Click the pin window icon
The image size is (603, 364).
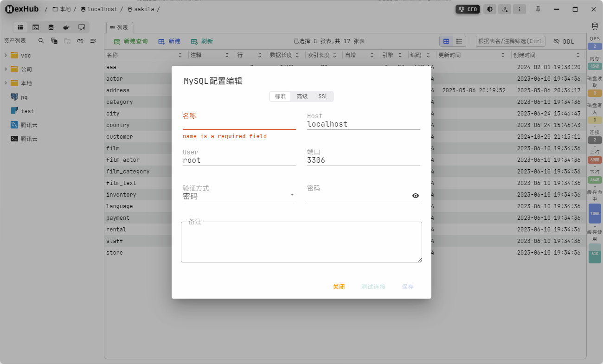coord(538,9)
